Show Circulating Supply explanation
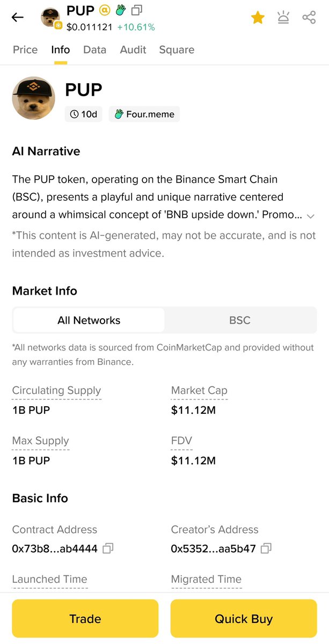 point(56,391)
